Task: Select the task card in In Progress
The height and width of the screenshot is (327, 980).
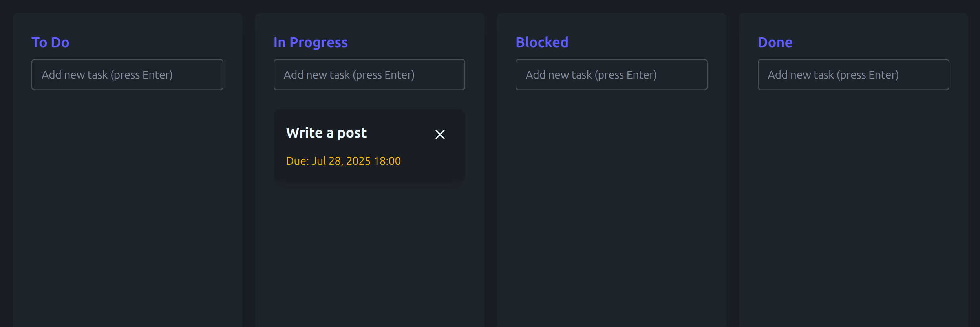Action: click(369, 145)
